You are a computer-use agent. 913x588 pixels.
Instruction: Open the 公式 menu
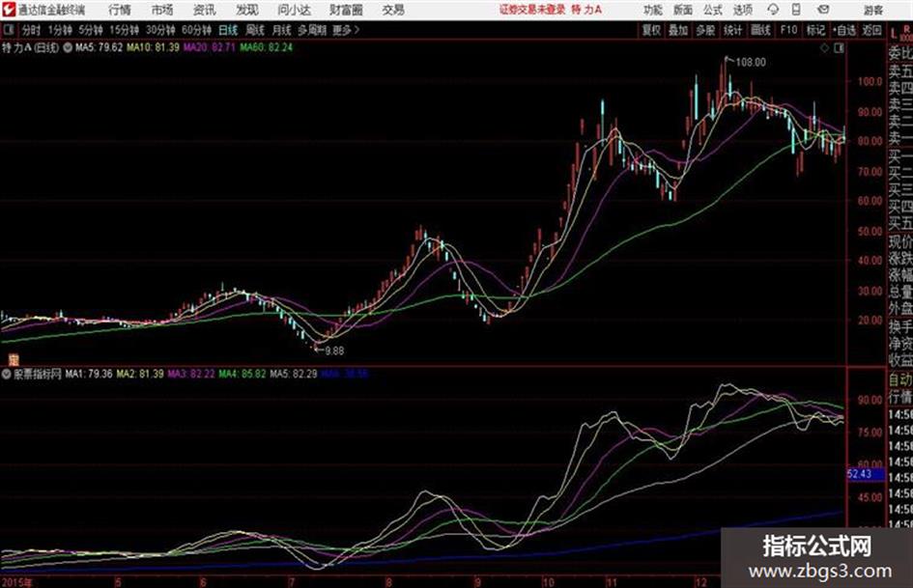point(713,10)
